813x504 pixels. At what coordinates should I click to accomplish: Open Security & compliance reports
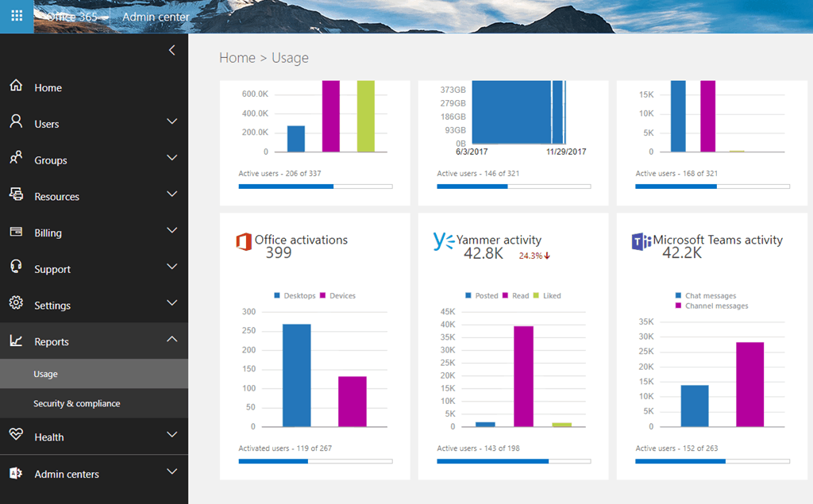click(x=77, y=403)
